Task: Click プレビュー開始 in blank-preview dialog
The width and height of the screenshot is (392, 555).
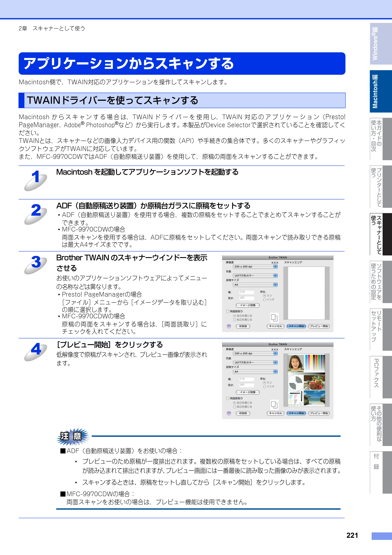Action: (x=319, y=326)
